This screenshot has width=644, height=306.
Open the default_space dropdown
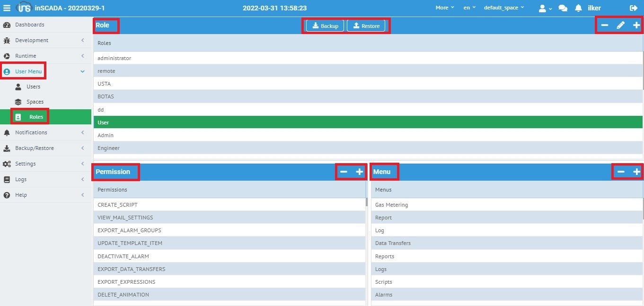pos(504,8)
